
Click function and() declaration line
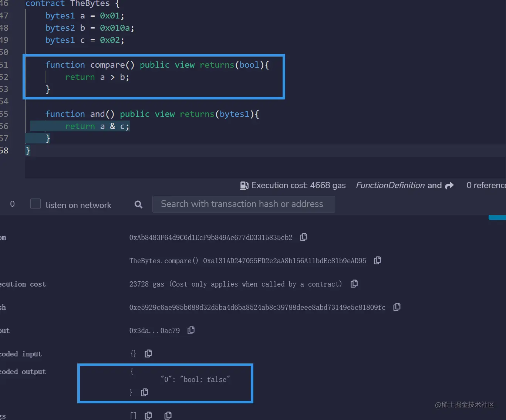tap(152, 114)
